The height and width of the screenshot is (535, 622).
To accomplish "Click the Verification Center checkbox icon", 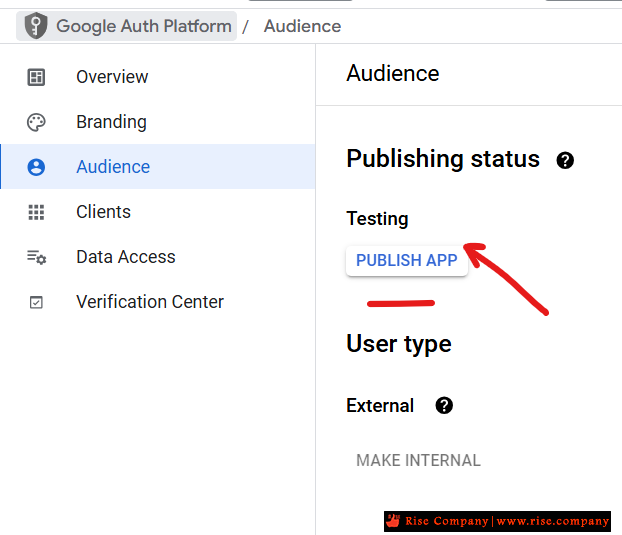I will tap(36, 302).
